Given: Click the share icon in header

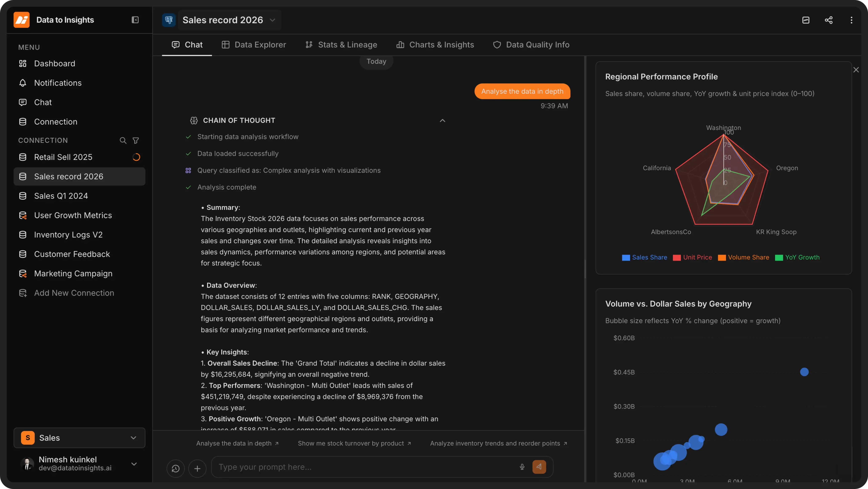Looking at the screenshot, I should coord(829,20).
